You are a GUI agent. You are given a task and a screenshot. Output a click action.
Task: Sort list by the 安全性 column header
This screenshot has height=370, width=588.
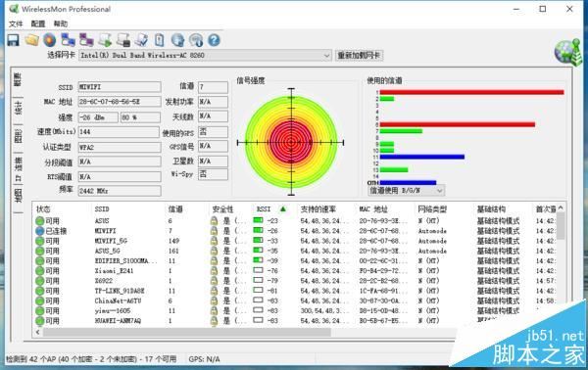(x=230, y=208)
